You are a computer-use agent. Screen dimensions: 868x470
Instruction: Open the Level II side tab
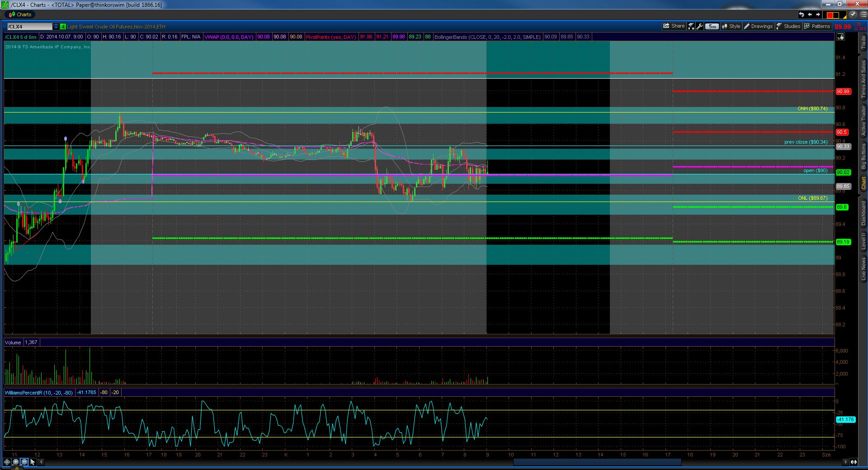click(863, 241)
